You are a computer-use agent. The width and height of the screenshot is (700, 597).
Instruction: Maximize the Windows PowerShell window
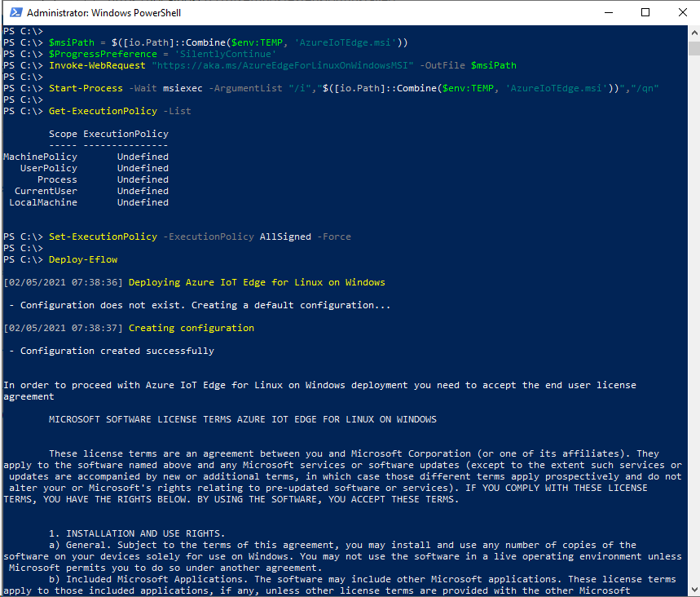click(x=645, y=12)
